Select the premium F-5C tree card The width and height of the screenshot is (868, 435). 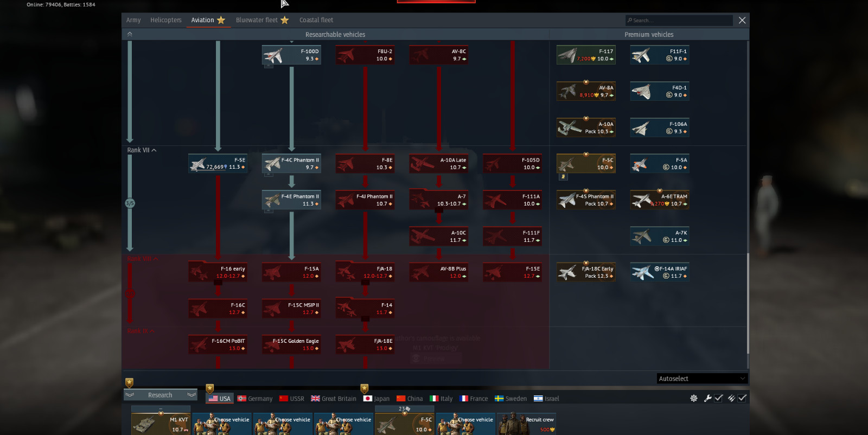[586, 163]
